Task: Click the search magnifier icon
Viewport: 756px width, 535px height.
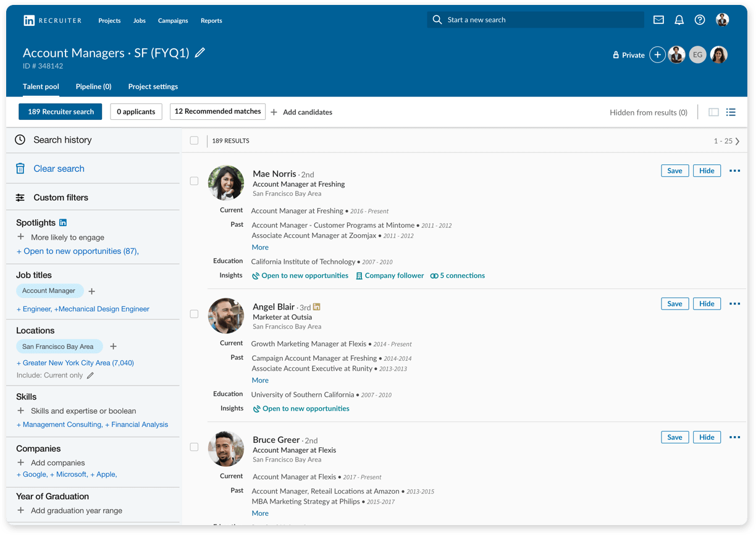Action: [x=437, y=20]
